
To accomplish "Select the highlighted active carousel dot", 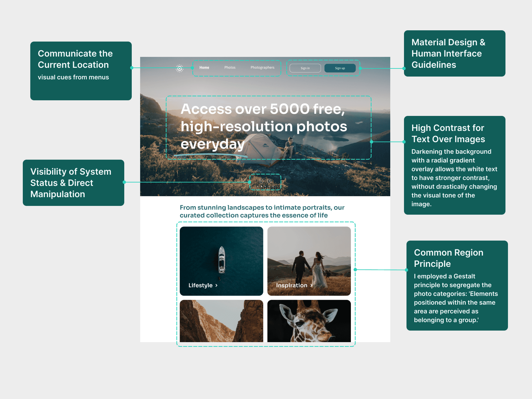I will coord(261,187).
